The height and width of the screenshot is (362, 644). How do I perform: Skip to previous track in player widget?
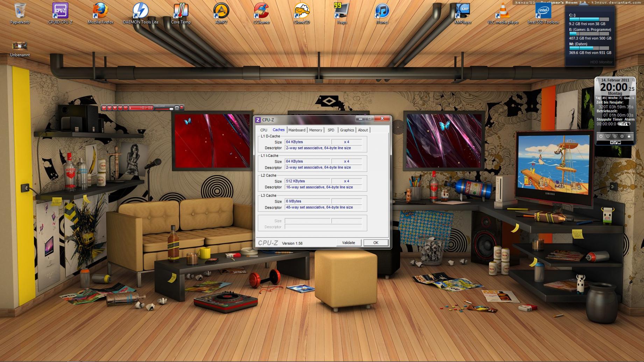[120, 108]
